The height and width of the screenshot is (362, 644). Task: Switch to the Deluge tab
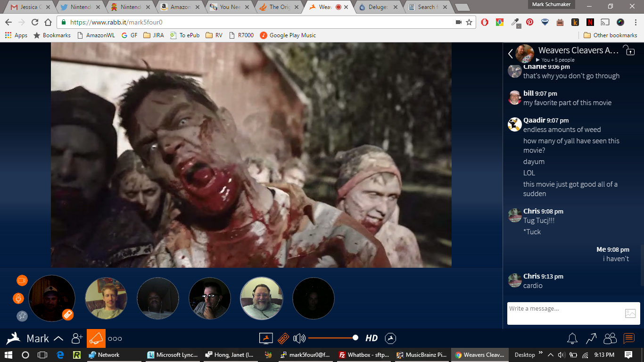pyautogui.click(x=378, y=7)
